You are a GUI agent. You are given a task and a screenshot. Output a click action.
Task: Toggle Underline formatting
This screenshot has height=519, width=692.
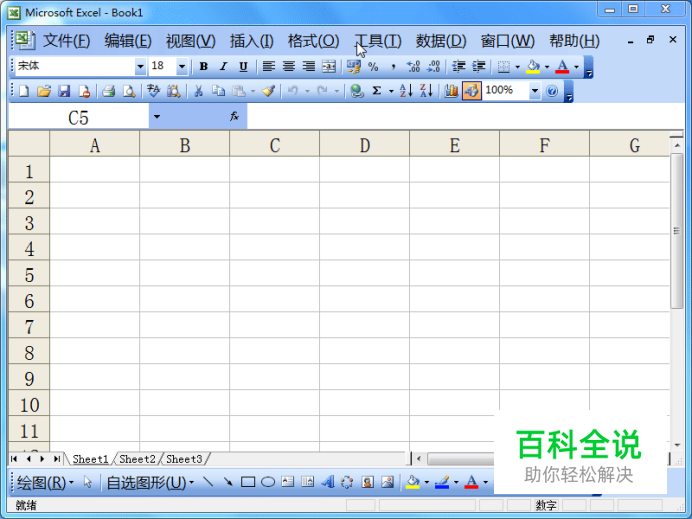243,67
